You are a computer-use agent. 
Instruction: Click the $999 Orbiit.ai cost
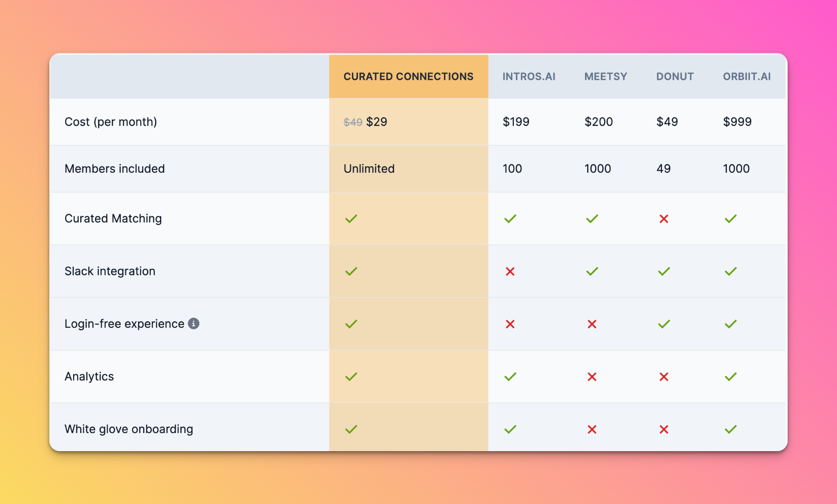click(x=737, y=122)
